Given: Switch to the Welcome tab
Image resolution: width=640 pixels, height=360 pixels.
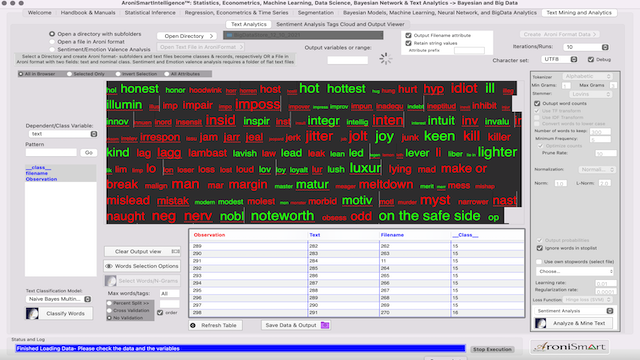Looking at the screenshot, I should pyautogui.click(x=40, y=13).
